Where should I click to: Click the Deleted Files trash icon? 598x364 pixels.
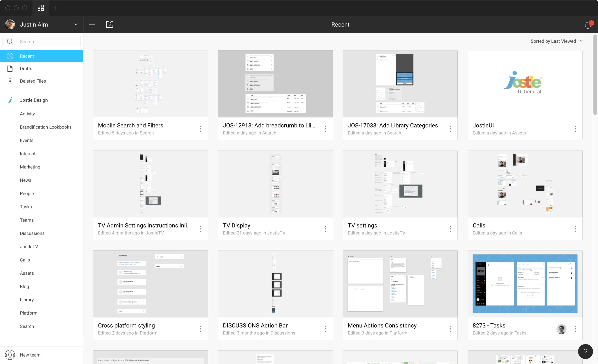[x=10, y=81]
